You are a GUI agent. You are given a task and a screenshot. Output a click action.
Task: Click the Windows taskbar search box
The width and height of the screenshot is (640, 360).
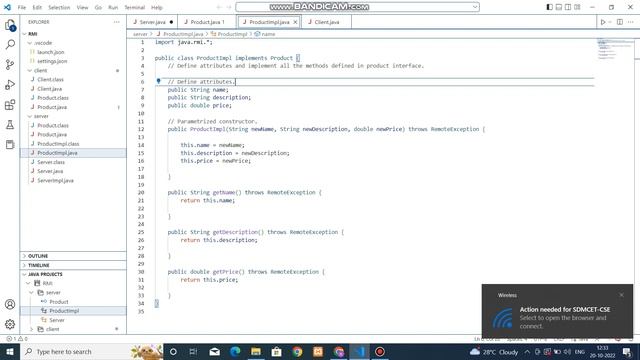91,351
